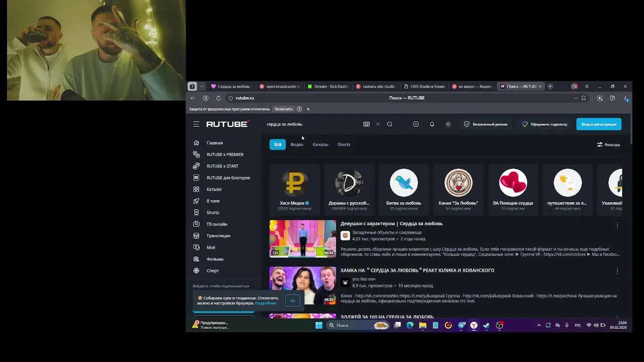Reload the page in browser
Screen dimensions: 644x362
(x=218, y=98)
